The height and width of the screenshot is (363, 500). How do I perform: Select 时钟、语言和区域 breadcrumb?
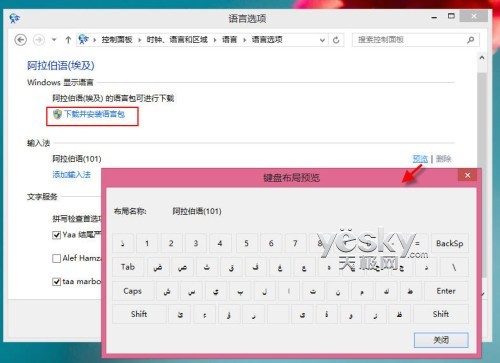tap(177, 40)
